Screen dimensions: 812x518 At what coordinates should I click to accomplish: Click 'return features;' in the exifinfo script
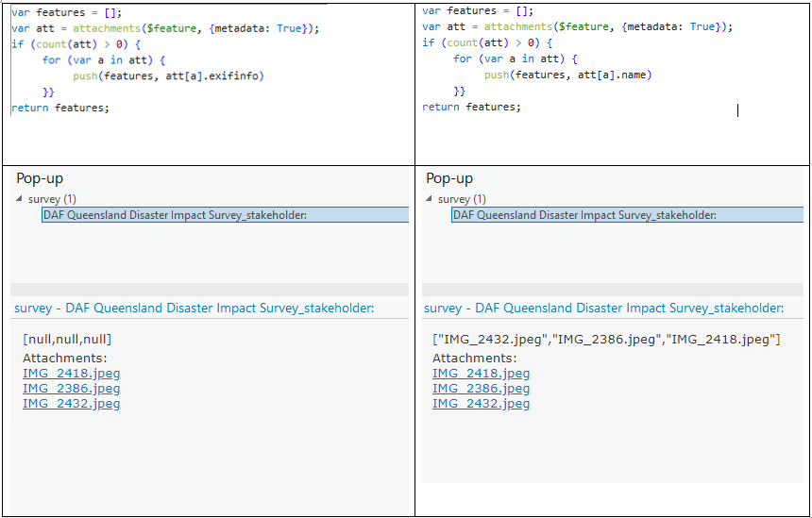(x=60, y=108)
